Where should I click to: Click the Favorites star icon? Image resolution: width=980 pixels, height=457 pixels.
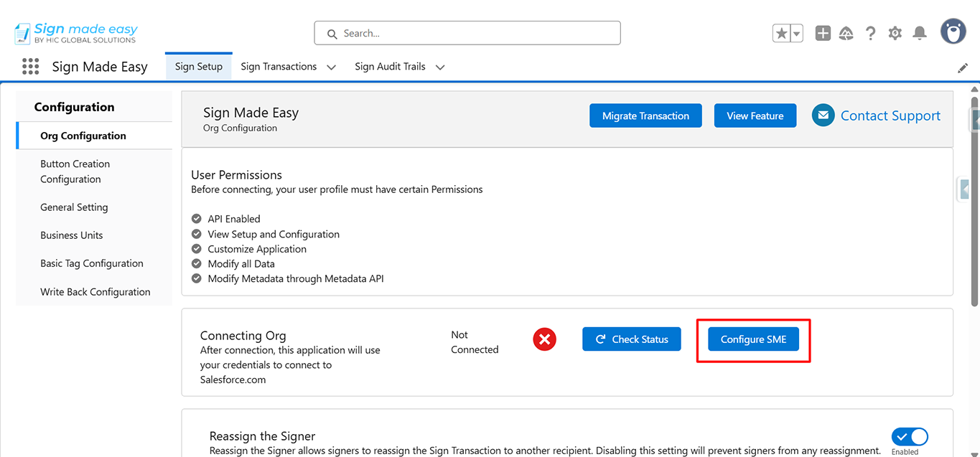pos(781,33)
